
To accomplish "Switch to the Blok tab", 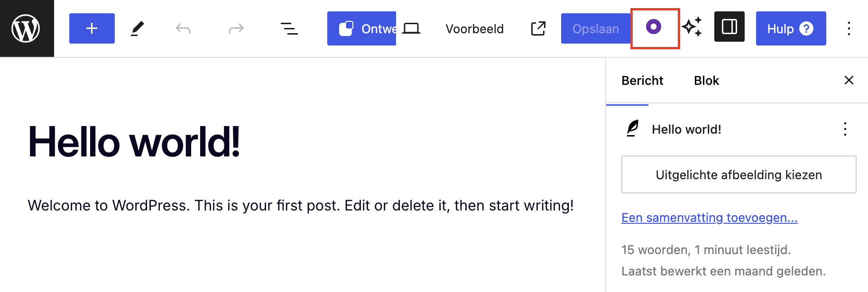I will pyautogui.click(x=706, y=81).
